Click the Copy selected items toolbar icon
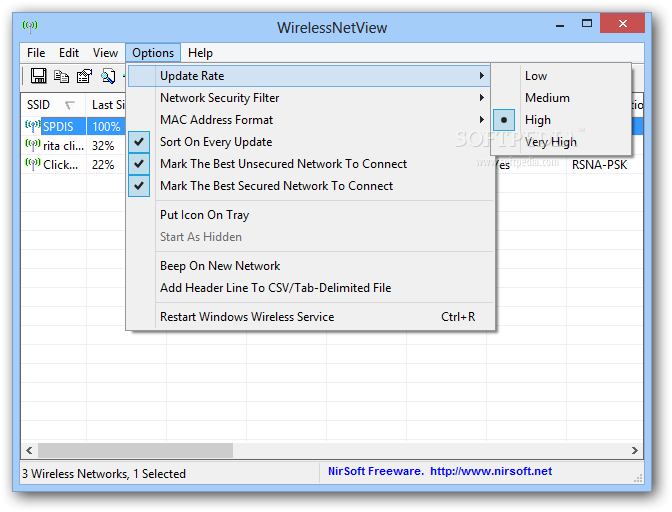Viewport: 672px width, 512px height. pyautogui.click(x=61, y=76)
